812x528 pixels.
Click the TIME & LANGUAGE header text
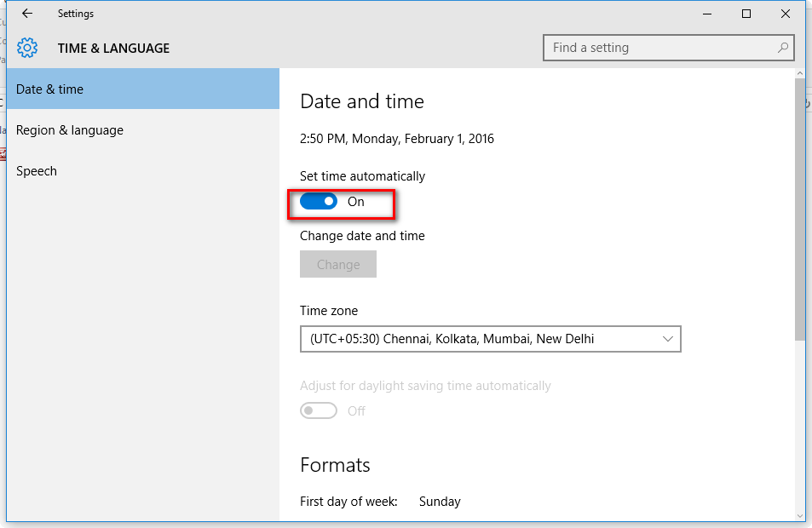pos(114,48)
